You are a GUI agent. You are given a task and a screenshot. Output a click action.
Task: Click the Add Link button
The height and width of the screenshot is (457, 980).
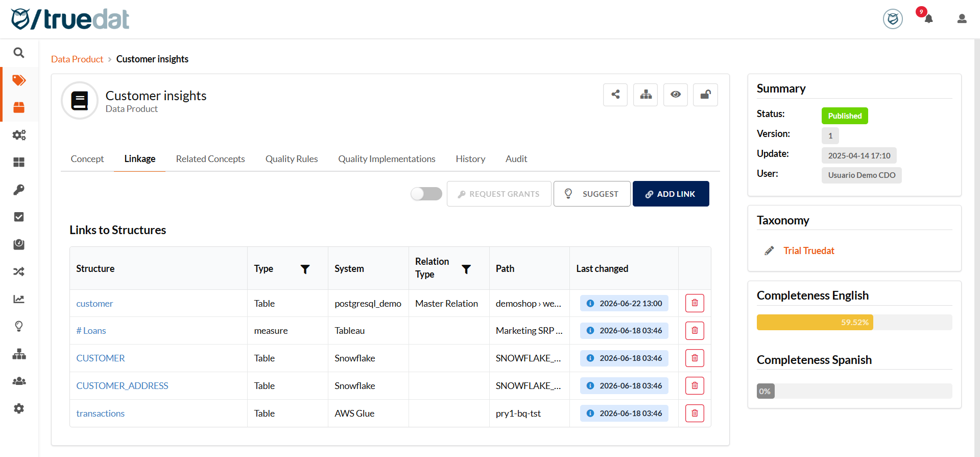(671, 194)
